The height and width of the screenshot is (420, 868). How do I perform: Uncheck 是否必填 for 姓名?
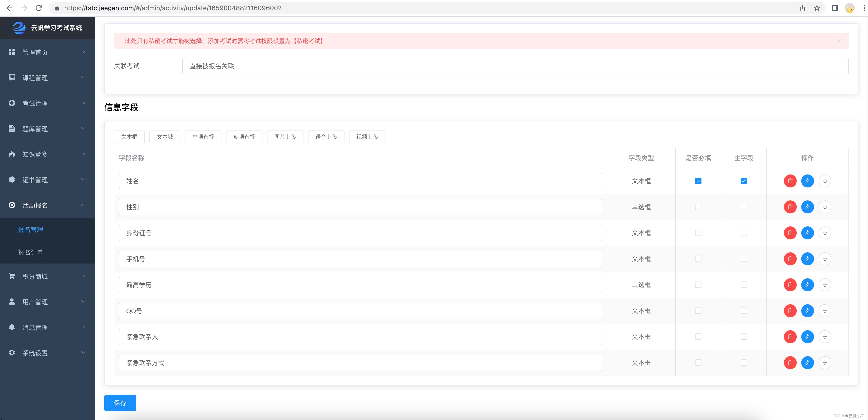coord(698,181)
